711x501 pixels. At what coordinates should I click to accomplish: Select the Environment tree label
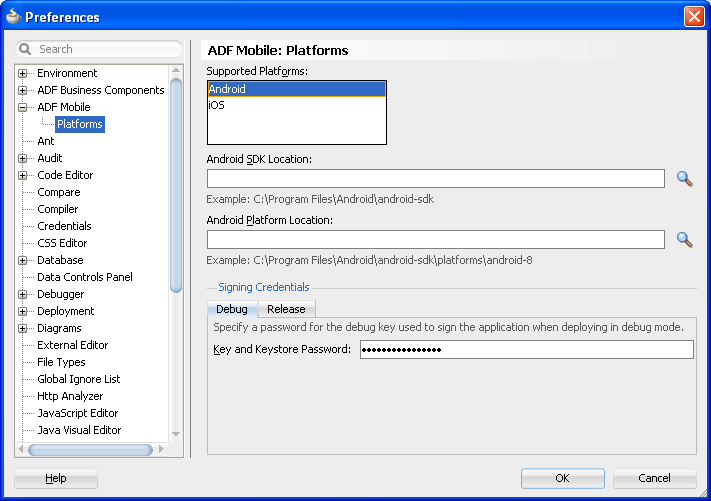pos(67,73)
